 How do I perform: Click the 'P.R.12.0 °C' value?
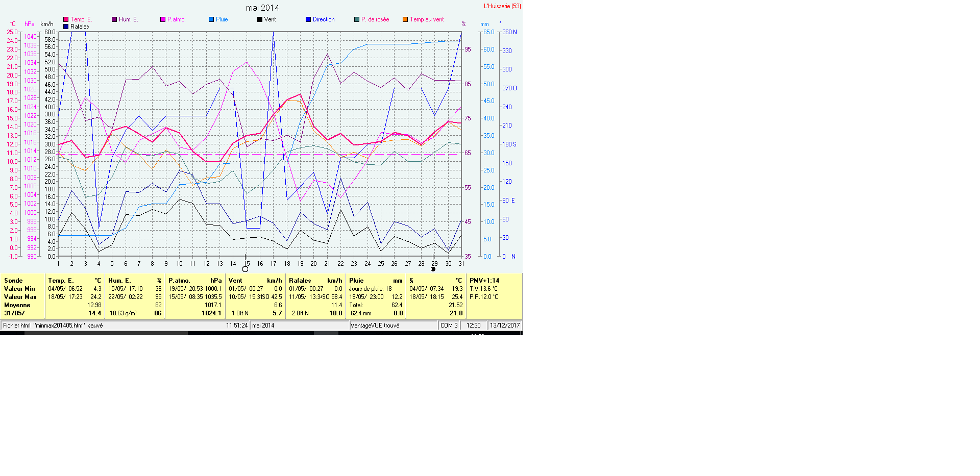(x=484, y=297)
